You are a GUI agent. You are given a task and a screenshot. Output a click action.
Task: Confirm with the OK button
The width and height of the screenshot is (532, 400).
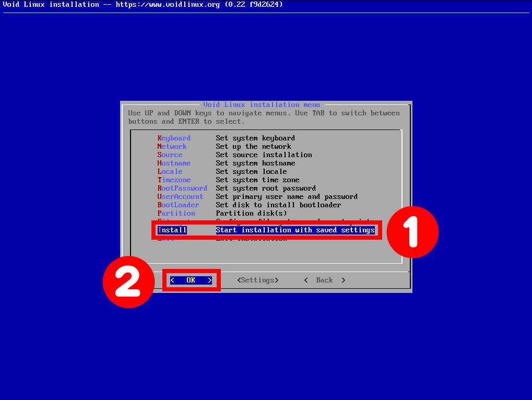[x=191, y=280]
